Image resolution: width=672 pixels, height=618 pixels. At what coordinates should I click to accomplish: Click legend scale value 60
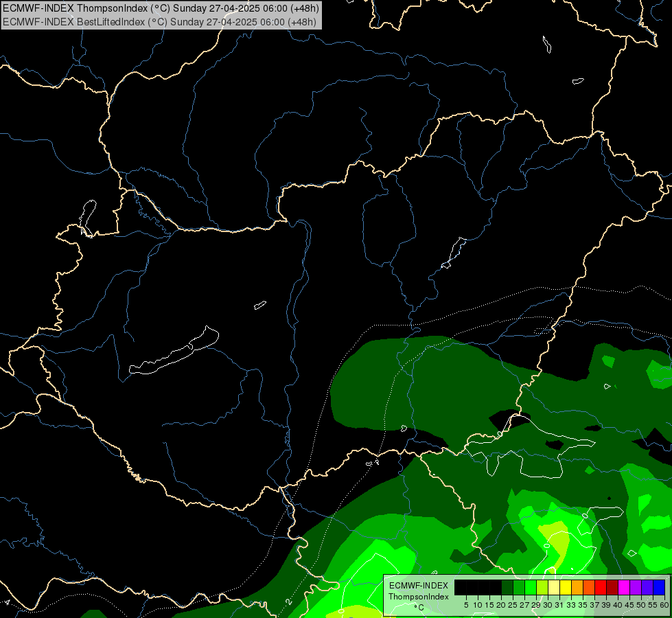664,605
